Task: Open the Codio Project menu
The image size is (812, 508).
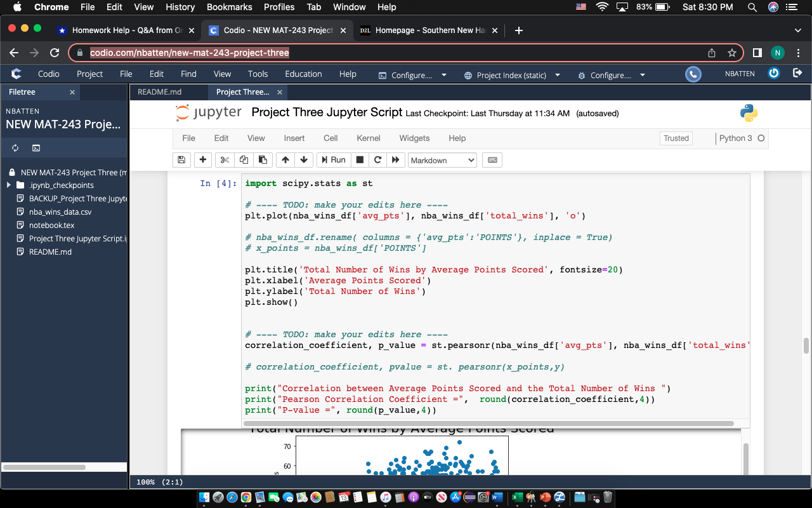Action: [x=89, y=74]
